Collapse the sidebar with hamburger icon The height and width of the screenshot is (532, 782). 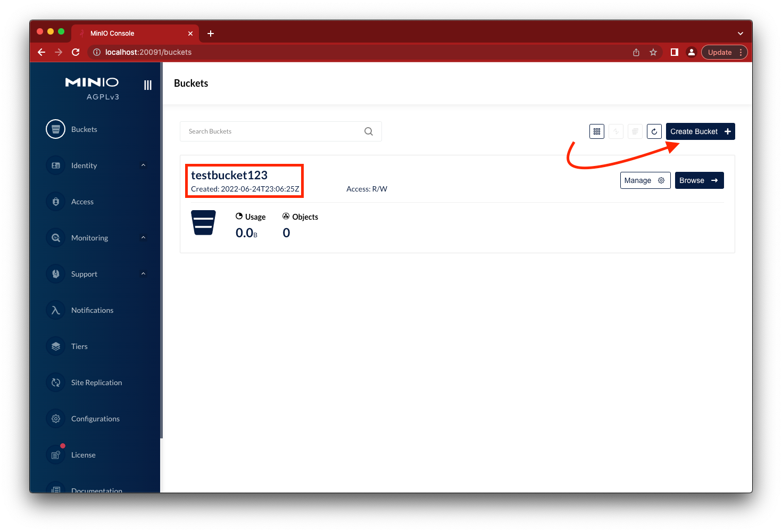(148, 85)
